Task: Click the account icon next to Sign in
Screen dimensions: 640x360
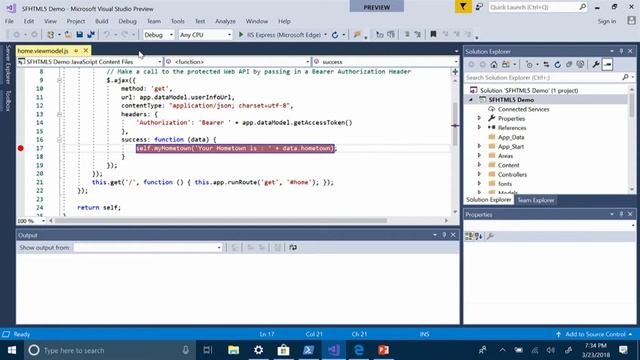Action: pyautogui.click(x=631, y=21)
